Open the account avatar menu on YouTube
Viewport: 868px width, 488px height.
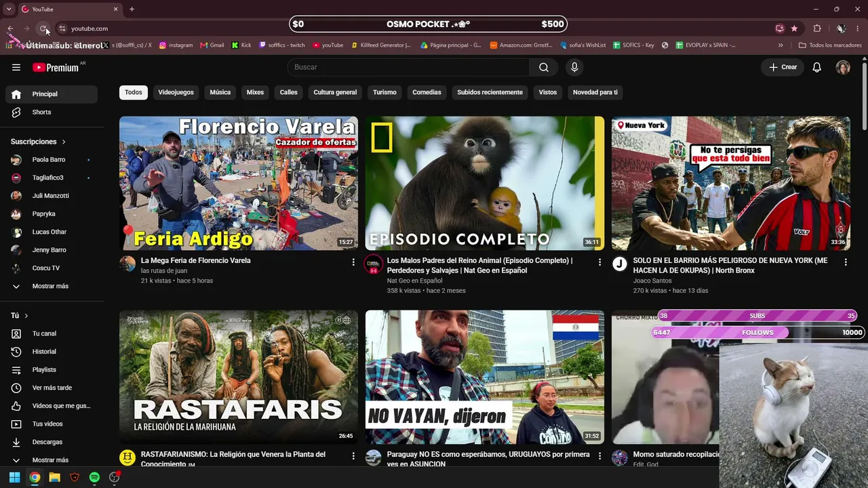843,67
